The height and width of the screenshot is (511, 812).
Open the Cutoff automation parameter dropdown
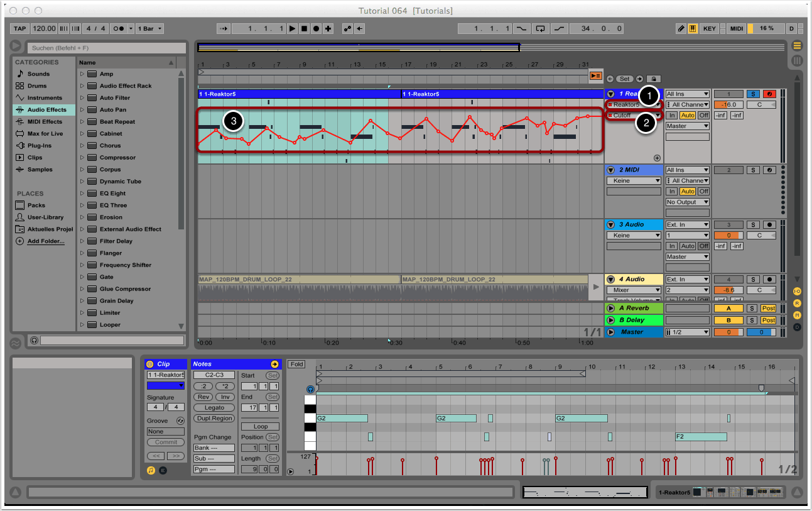634,116
